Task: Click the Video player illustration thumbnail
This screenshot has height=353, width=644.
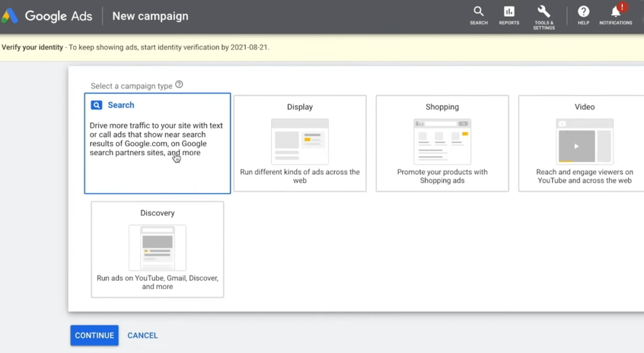Action: click(x=584, y=141)
